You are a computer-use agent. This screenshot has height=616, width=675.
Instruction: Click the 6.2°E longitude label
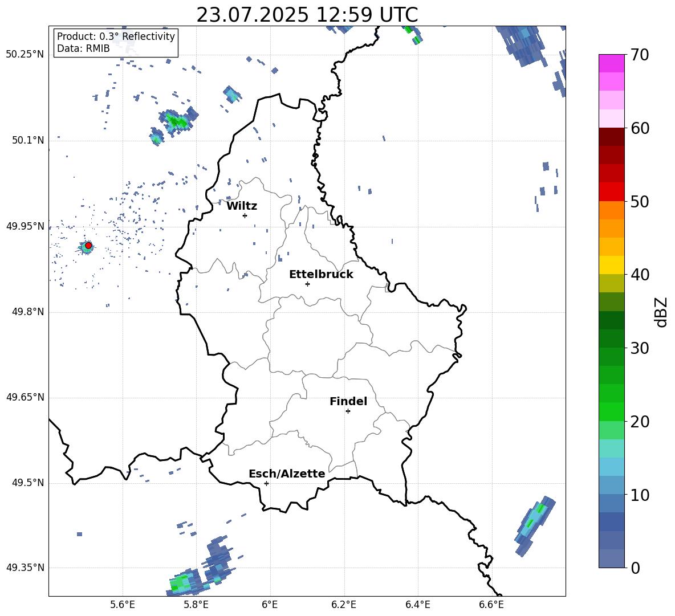[x=344, y=605]
